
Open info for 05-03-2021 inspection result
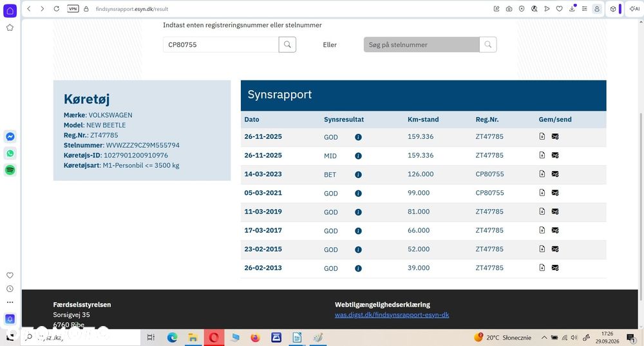(358, 194)
